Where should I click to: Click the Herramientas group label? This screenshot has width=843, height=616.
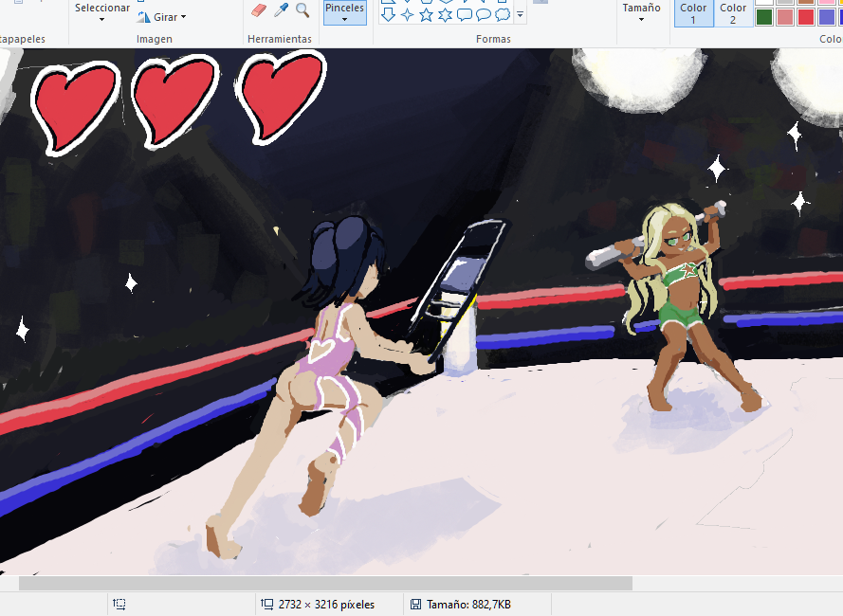pos(280,39)
